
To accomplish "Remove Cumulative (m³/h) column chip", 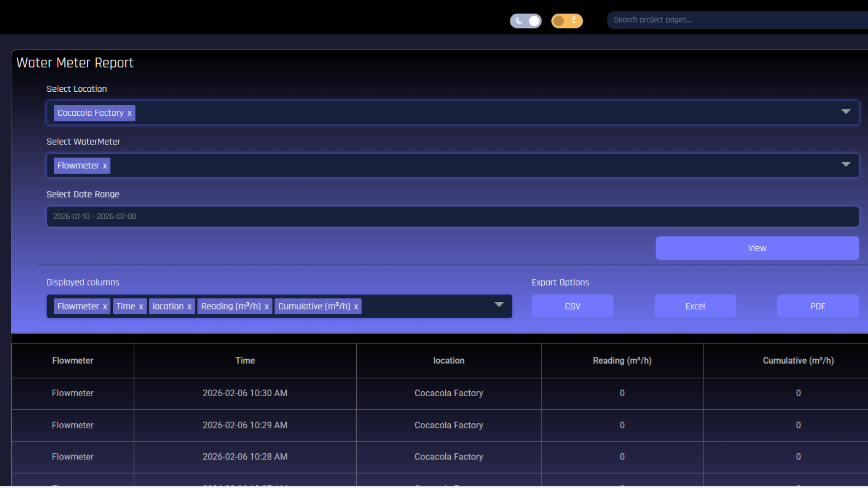I will point(356,306).
